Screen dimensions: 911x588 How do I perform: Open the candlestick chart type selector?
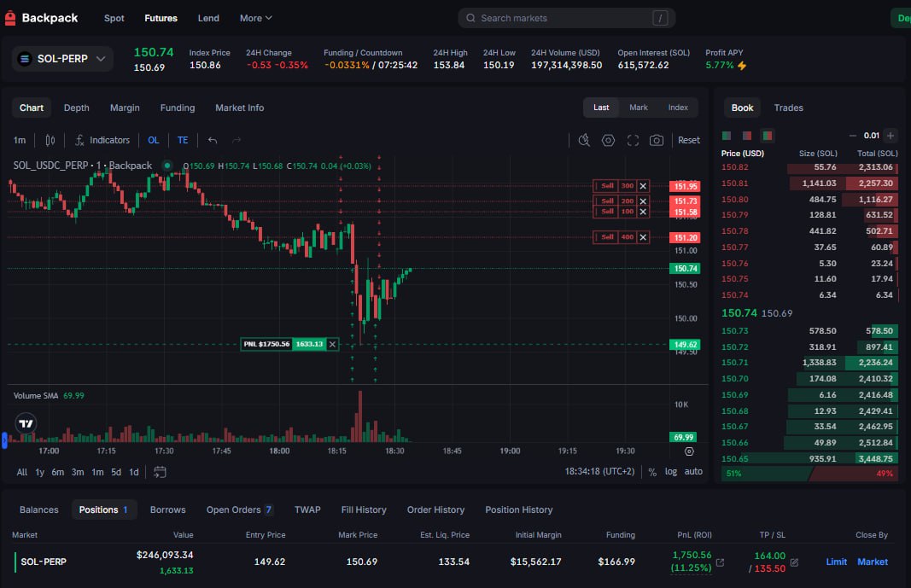pyautogui.click(x=50, y=140)
